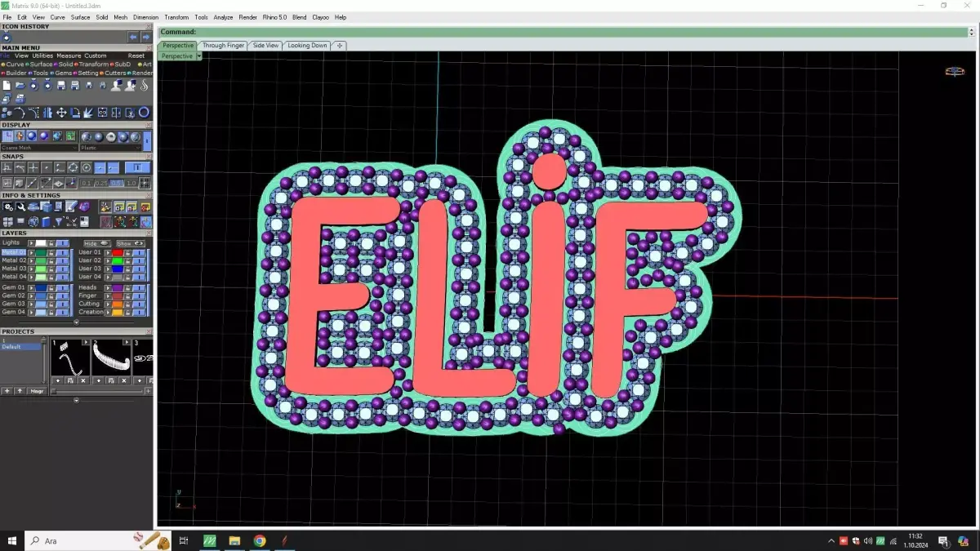This screenshot has width=980, height=551.
Task: Click Reset in Main Menu
Action: pos(136,56)
